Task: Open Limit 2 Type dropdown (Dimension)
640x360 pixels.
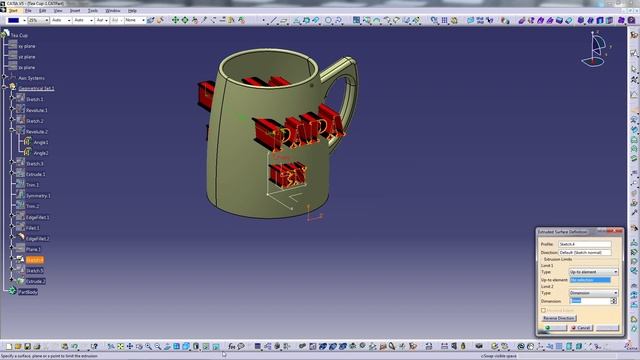Action: pos(593,293)
